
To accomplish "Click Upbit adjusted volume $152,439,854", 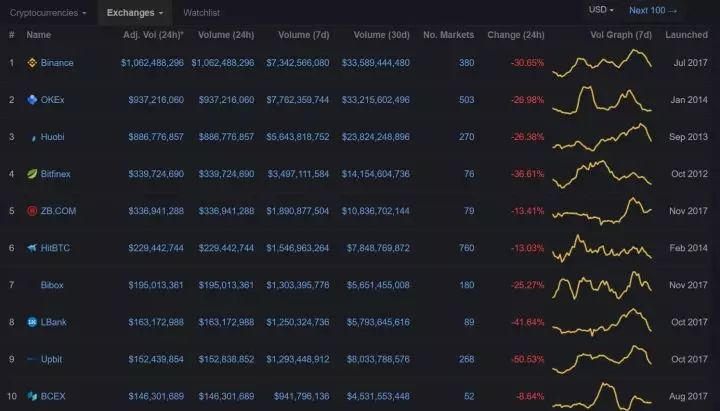I will (156, 359).
